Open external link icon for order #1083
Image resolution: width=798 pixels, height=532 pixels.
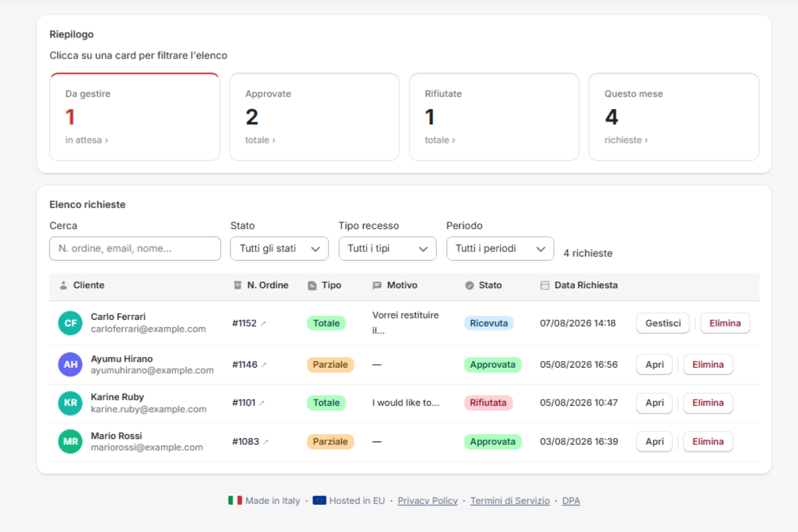click(266, 442)
